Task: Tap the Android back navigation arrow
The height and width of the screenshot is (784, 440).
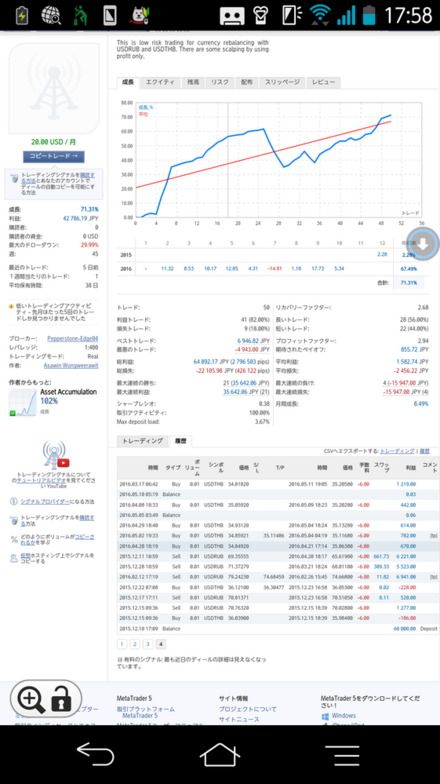Action: [96, 754]
